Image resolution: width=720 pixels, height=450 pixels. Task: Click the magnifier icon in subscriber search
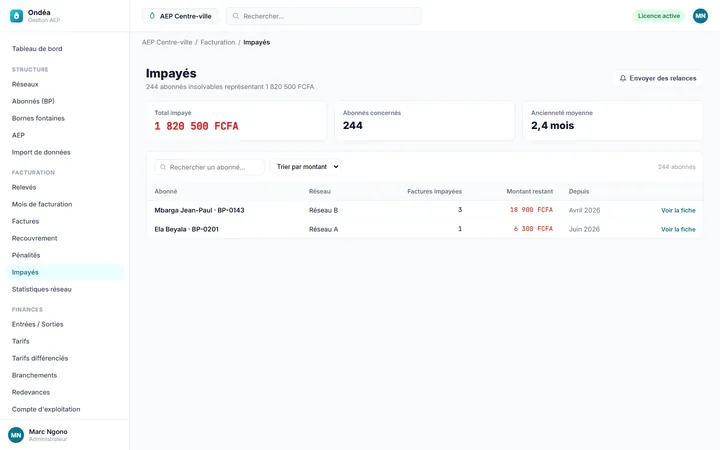click(x=163, y=167)
